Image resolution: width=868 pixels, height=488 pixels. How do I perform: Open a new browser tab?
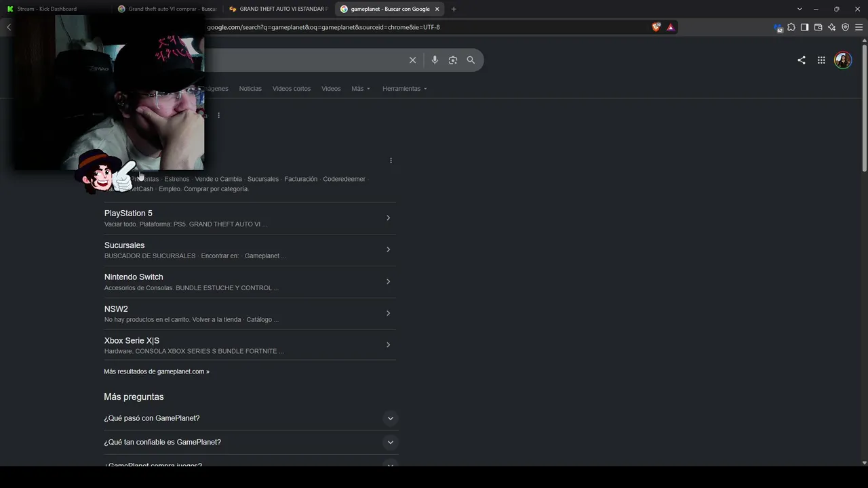[454, 9]
